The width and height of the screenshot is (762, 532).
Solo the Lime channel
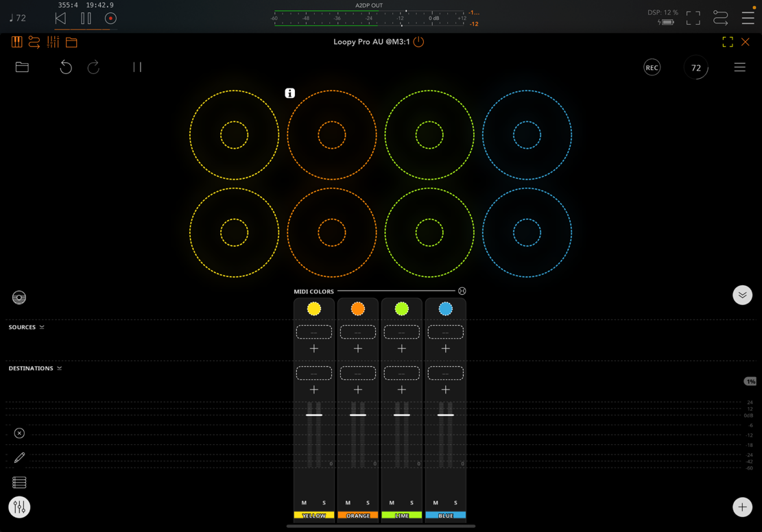412,503
